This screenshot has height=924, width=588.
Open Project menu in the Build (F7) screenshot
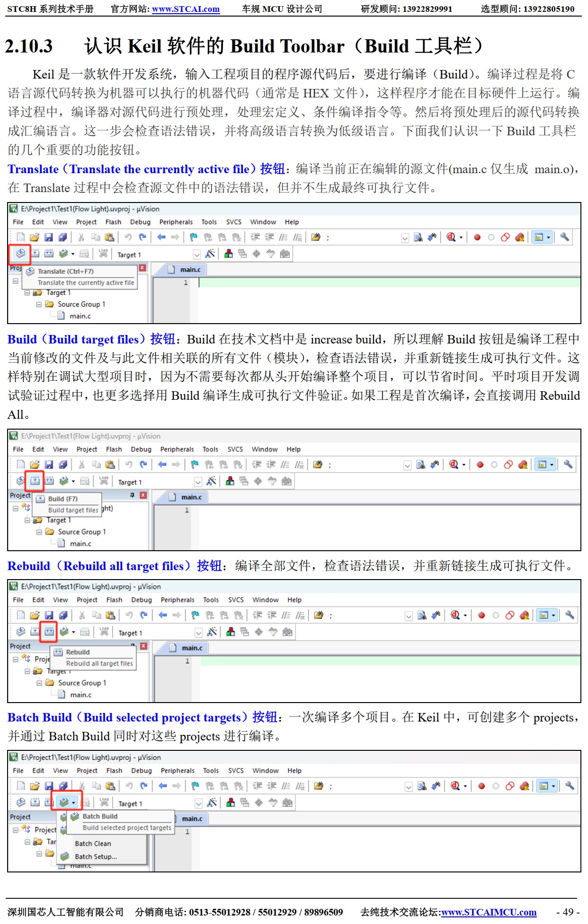[87, 449]
